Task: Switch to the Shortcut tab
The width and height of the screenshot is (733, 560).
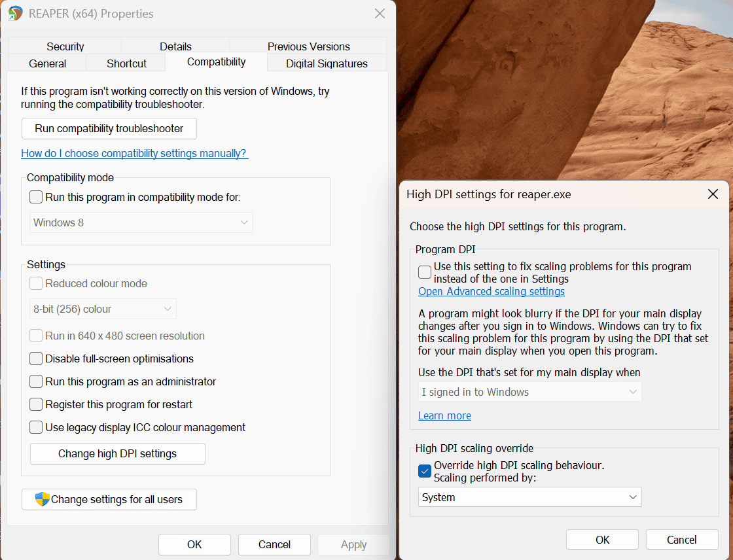Action: pos(126,63)
